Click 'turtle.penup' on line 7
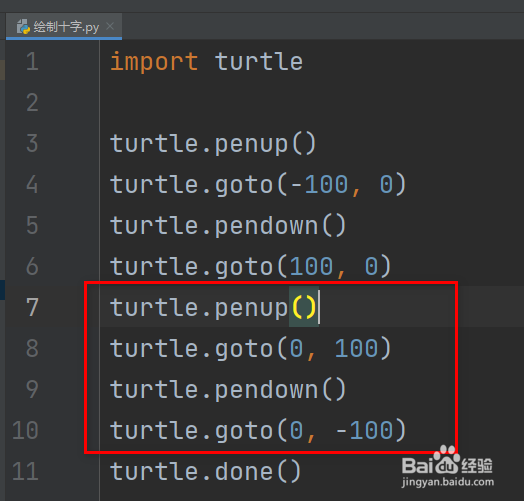Image resolution: width=524 pixels, height=501 pixels. (x=199, y=308)
